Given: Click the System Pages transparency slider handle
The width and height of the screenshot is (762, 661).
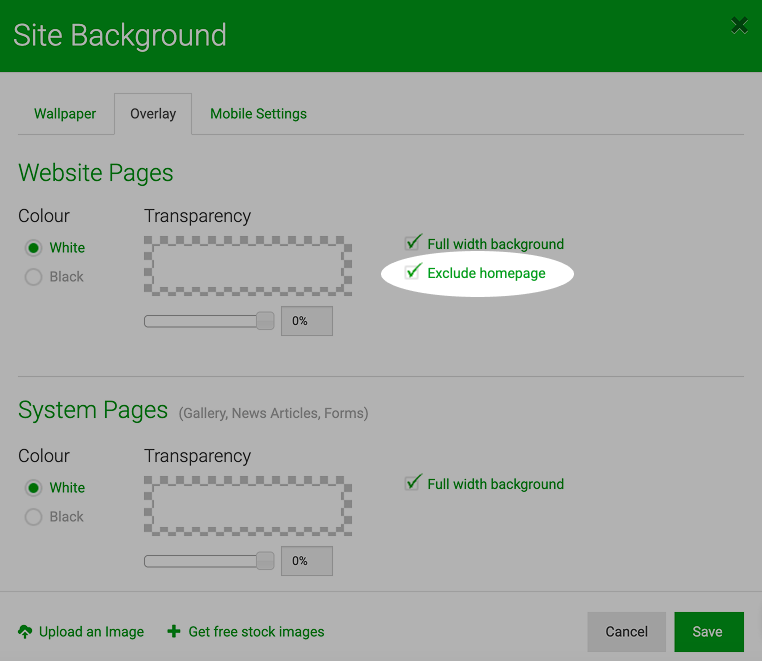Looking at the screenshot, I should (x=265, y=561).
